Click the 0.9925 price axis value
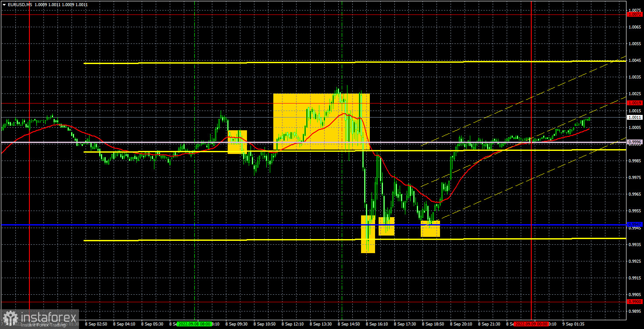 (x=635, y=261)
